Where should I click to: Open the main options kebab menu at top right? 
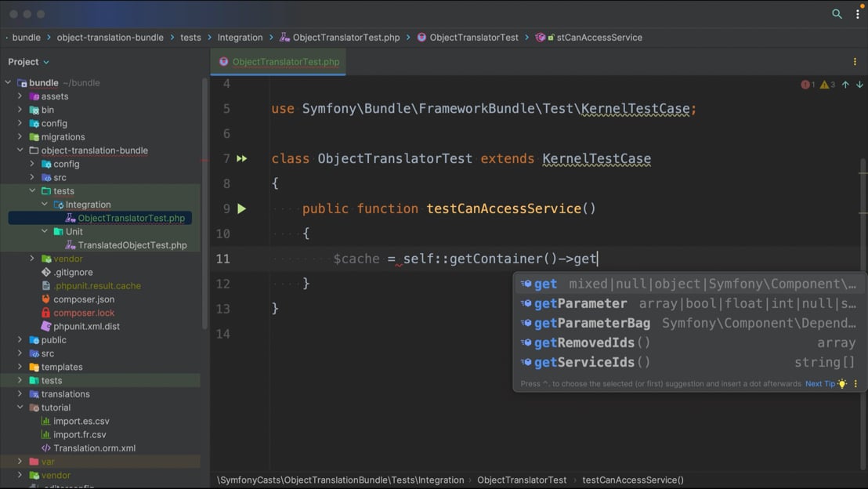tap(858, 14)
